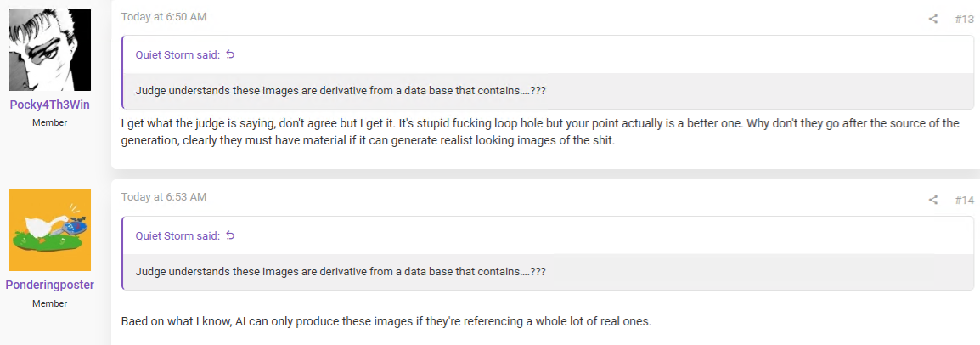Click 'Quiet Storm said:' in post #14
980x345 pixels.
click(x=177, y=236)
